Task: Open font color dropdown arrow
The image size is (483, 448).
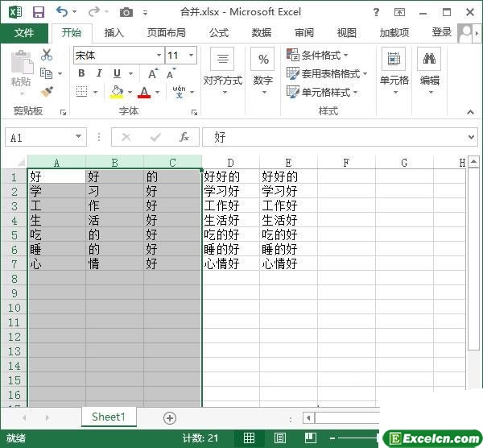Action: click(158, 92)
